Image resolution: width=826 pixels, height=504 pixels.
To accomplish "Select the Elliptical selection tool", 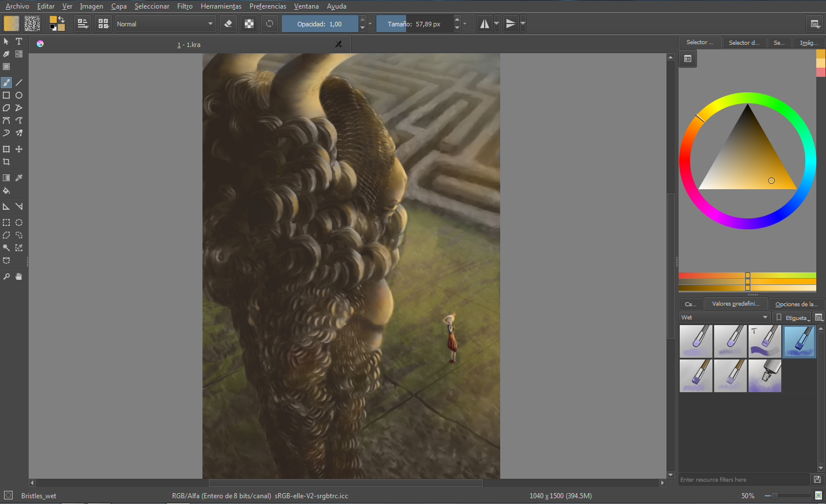I will click(x=19, y=222).
